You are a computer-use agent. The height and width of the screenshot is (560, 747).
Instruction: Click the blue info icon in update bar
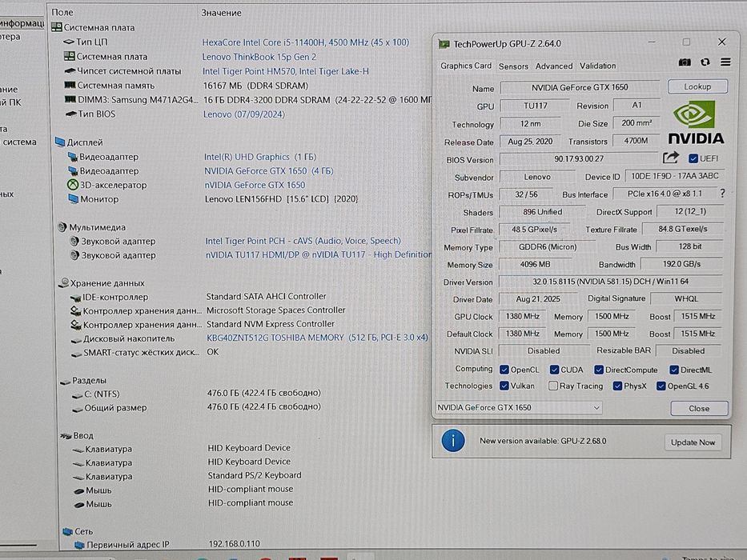[x=452, y=441]
